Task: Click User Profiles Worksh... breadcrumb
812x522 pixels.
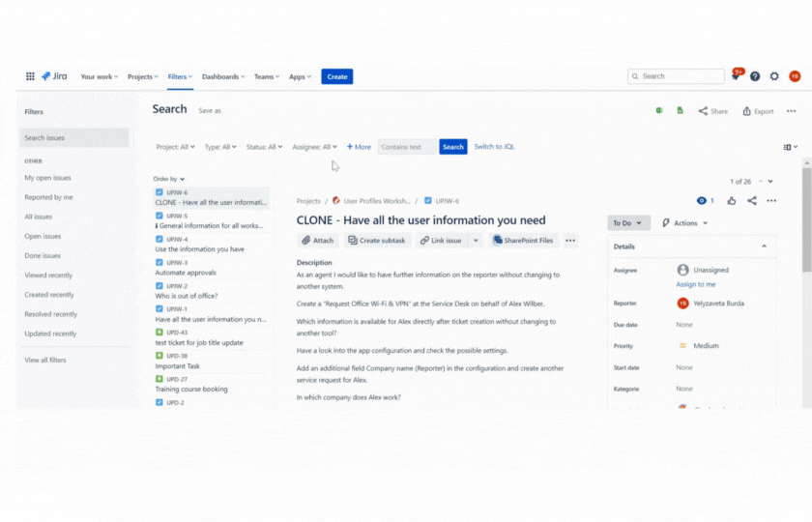Action: click(x=376, y=201)
